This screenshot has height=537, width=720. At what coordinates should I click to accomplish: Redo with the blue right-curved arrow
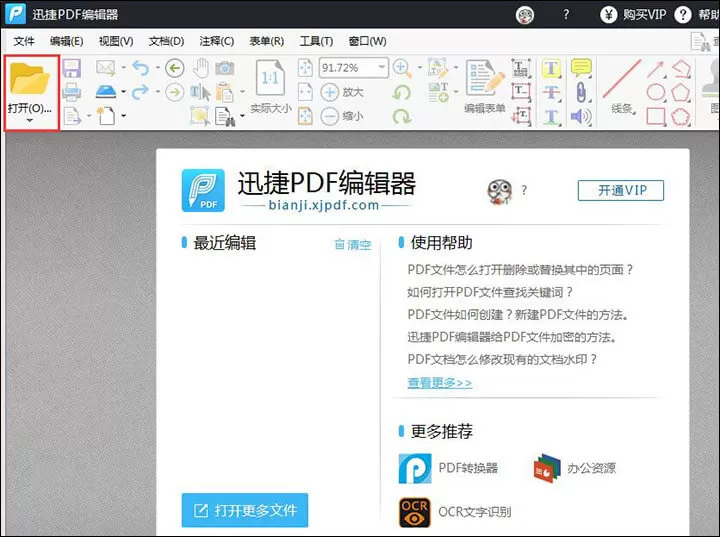[x=141, y=92]
